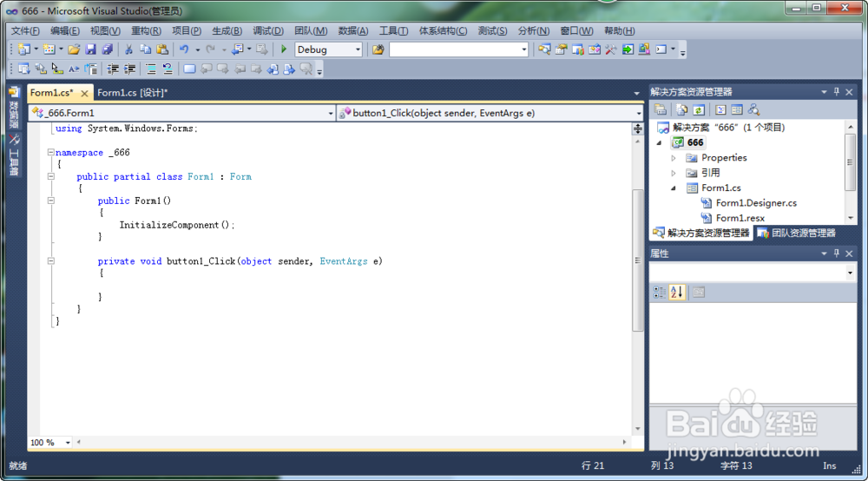Click the Show All Files icon

(x=682, y=109)
